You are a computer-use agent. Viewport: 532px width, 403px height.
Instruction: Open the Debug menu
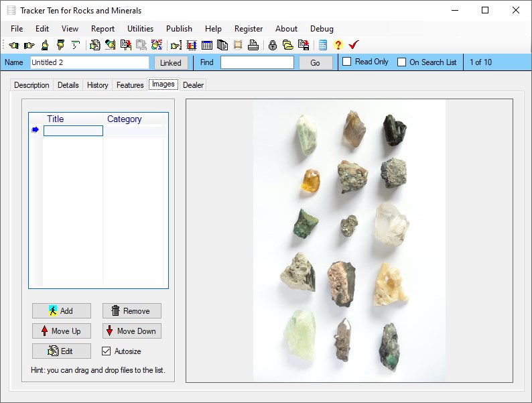322,29
